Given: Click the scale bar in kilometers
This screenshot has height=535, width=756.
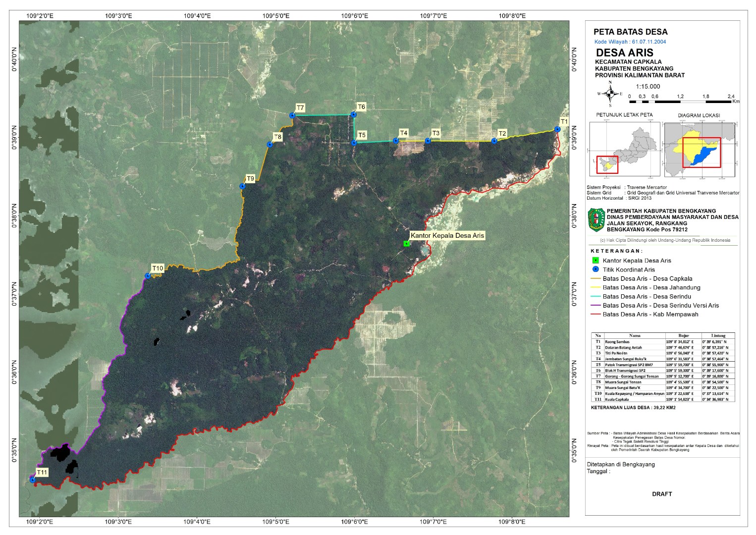Looking at the screenshot, I should coord(680,102).
